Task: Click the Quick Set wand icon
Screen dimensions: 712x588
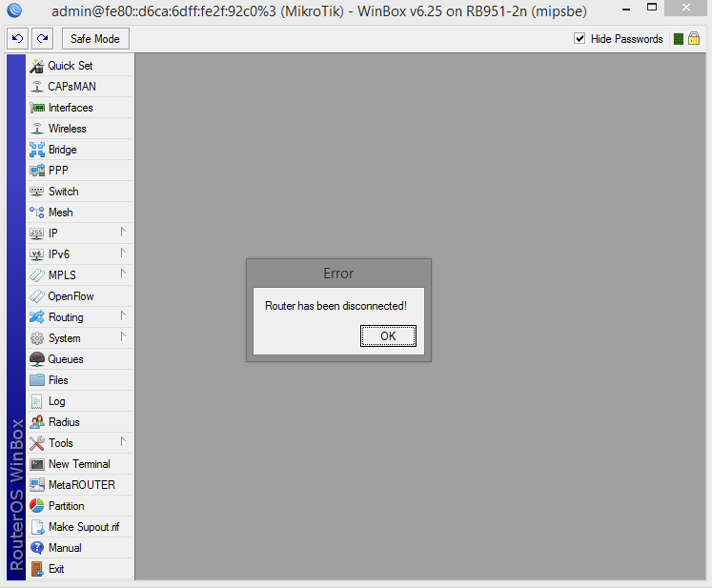Action: [x=37, y=66]
